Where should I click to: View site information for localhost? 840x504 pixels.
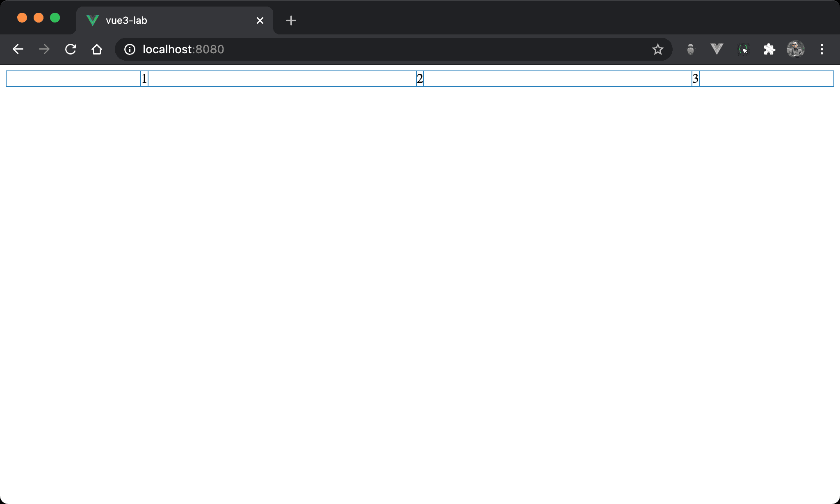(x=130, y=50)
